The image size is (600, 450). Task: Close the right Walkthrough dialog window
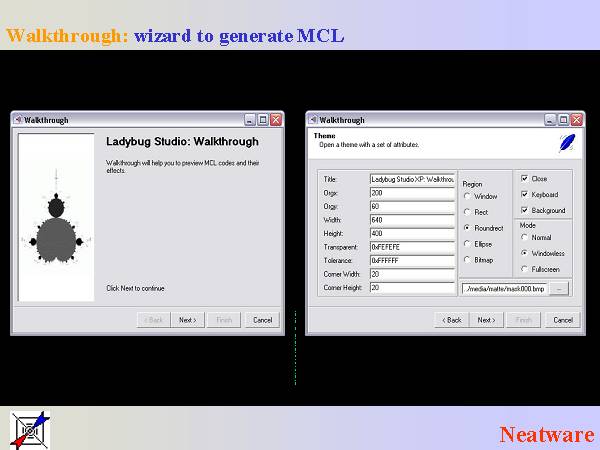point(576,120)
